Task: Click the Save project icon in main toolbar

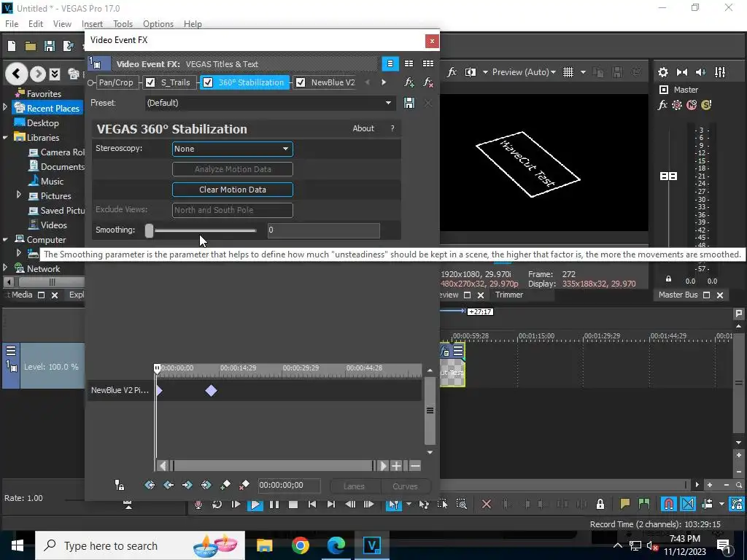Action: (x=50, y=46)
